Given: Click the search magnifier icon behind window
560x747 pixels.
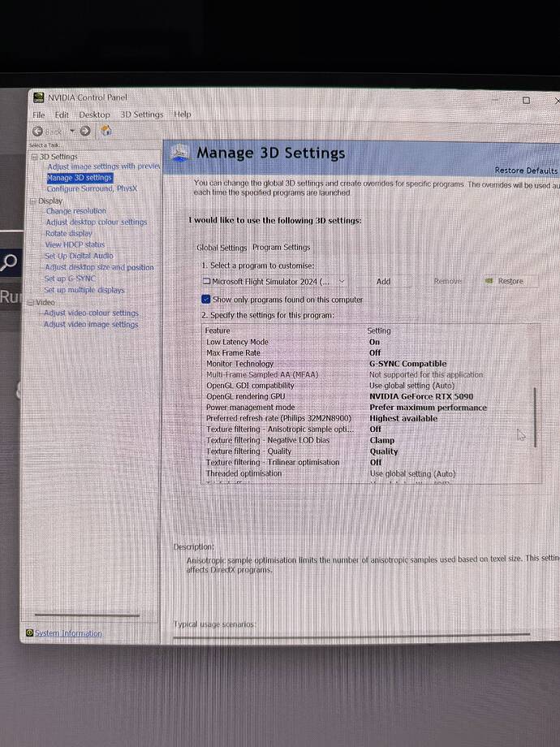Looking at the screenshot, I should click(x=9, y=261).
